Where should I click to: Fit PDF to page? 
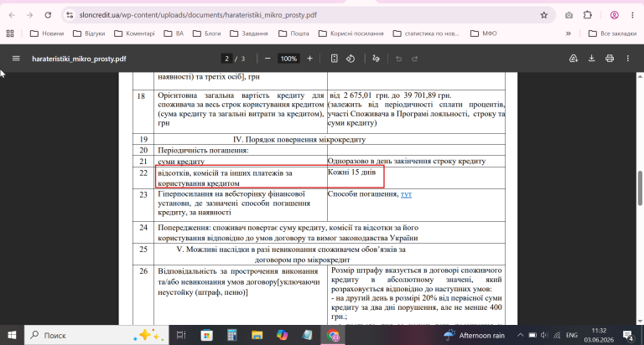[334, 59]
